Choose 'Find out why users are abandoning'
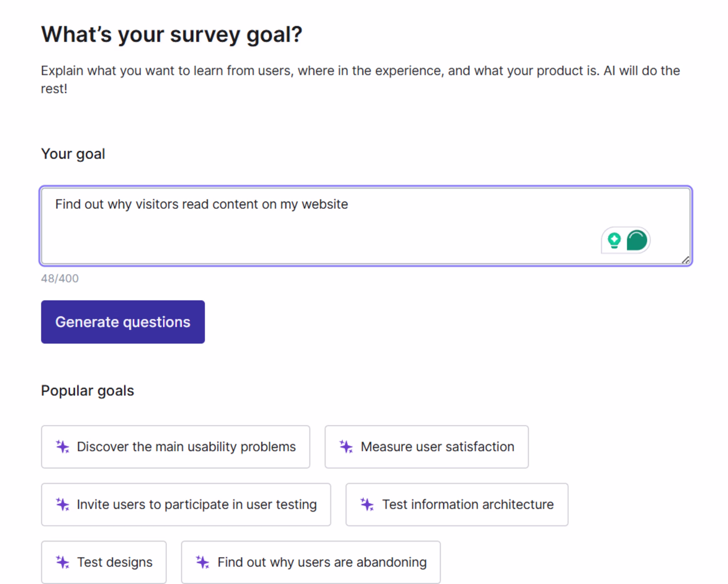Screen dimensions: 728x584 311,562
